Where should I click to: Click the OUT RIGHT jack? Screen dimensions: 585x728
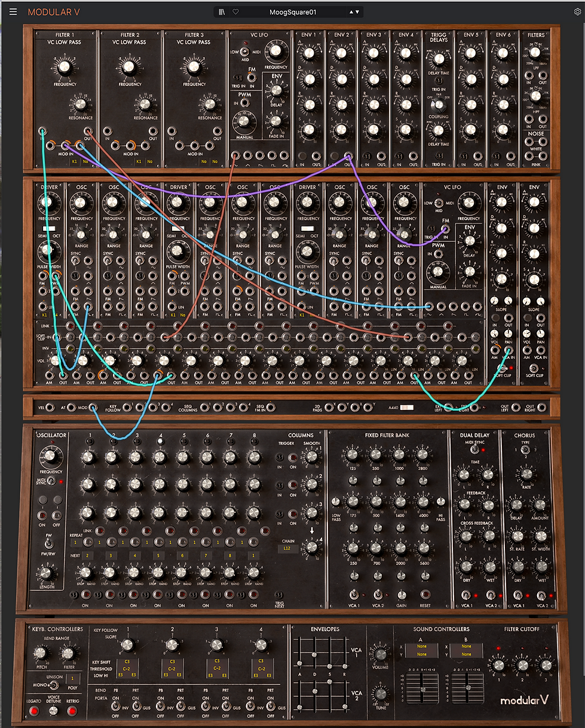coord(541,408)
